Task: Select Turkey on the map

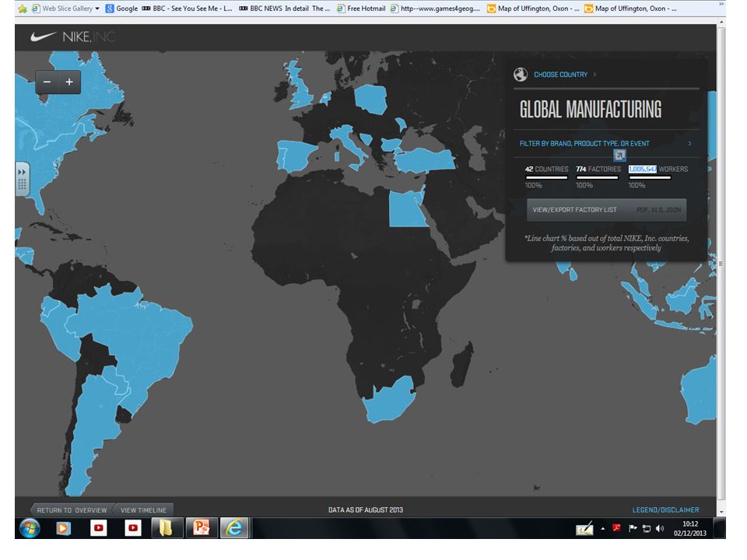Action: 426,160
